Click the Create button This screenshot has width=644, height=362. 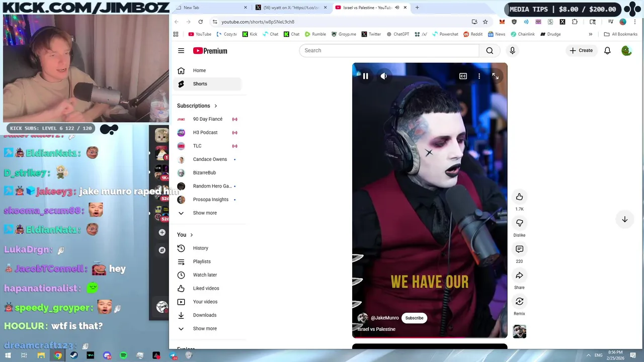click(x=581, y=50)
